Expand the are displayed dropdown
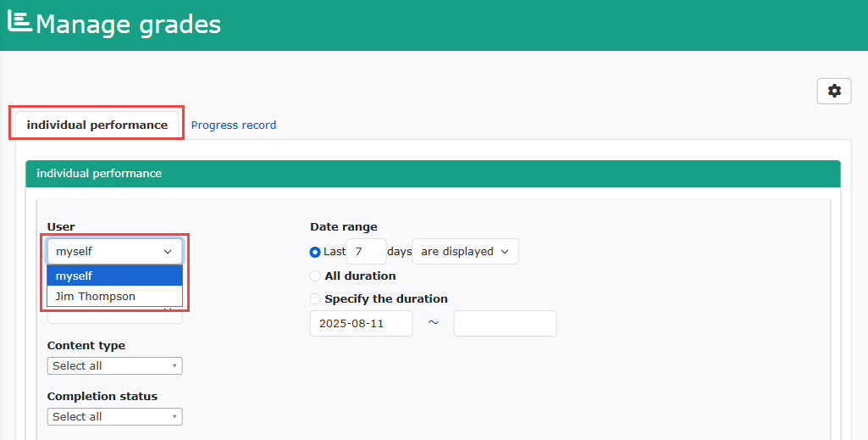The height and width of the screenshot is (440, 868). [465, 252]
